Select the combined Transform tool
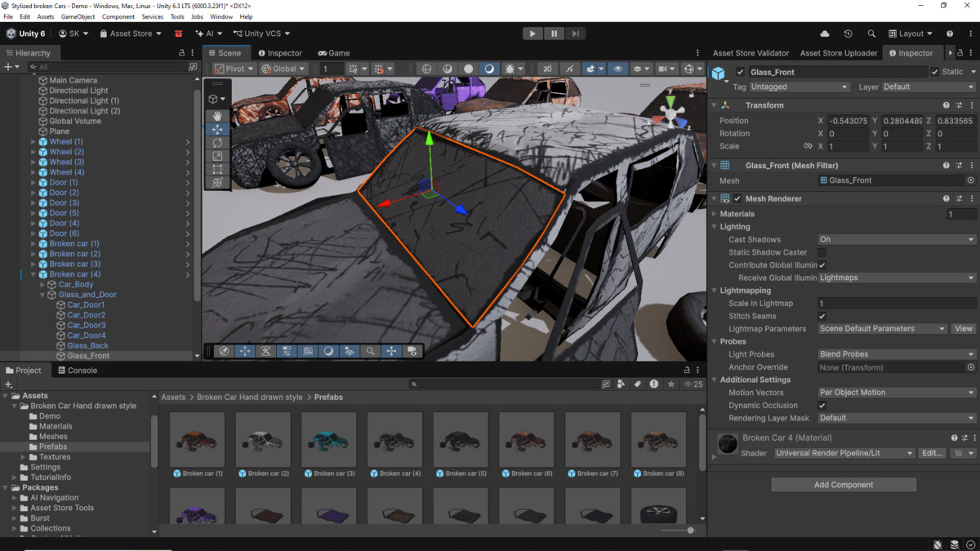The height and width of the screenshot is (551, 980). (x=217, y=183)
